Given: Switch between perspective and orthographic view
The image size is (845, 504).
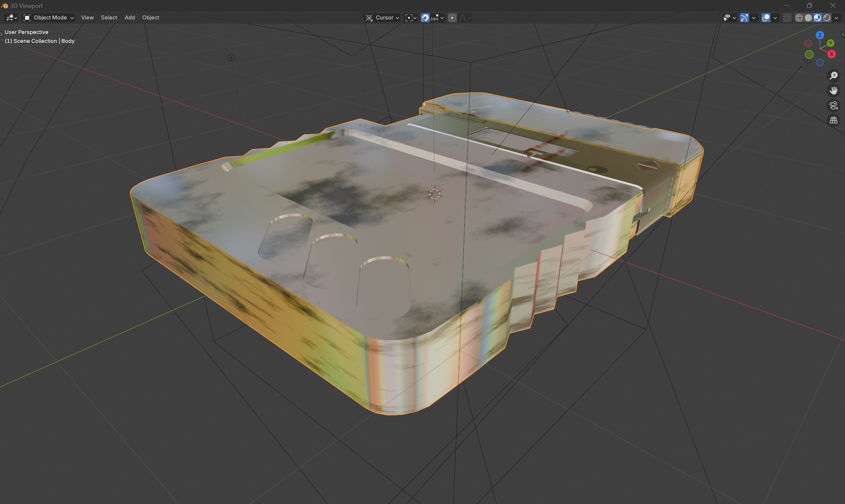Looking at the screenshot, I should 833,120.
